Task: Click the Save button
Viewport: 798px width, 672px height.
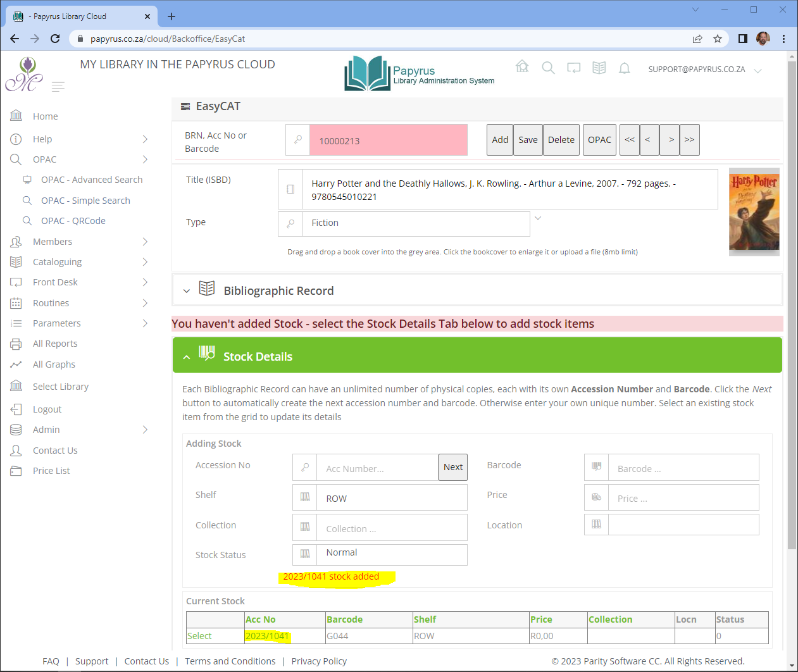Action: [528, 140]
